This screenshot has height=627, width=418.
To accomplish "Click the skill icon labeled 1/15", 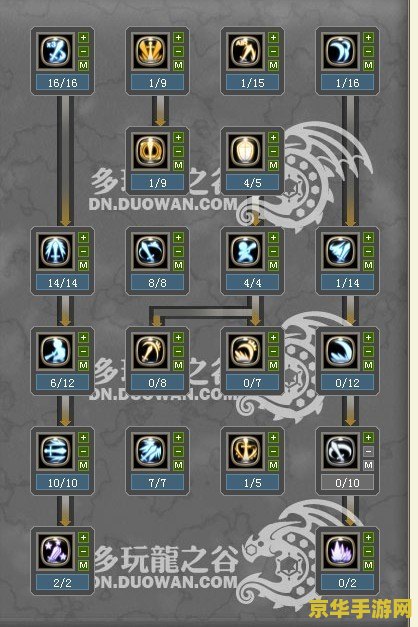I will tap(246, 51).
